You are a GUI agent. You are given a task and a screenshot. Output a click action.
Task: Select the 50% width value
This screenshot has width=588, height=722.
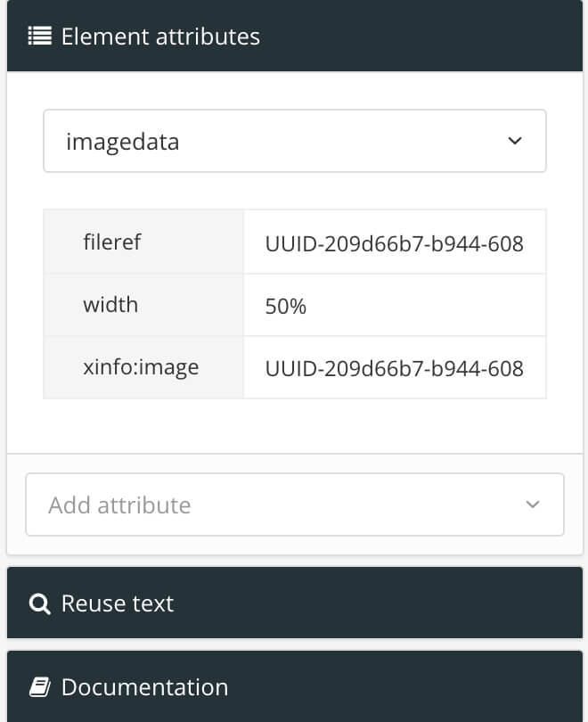pos(283,305)
